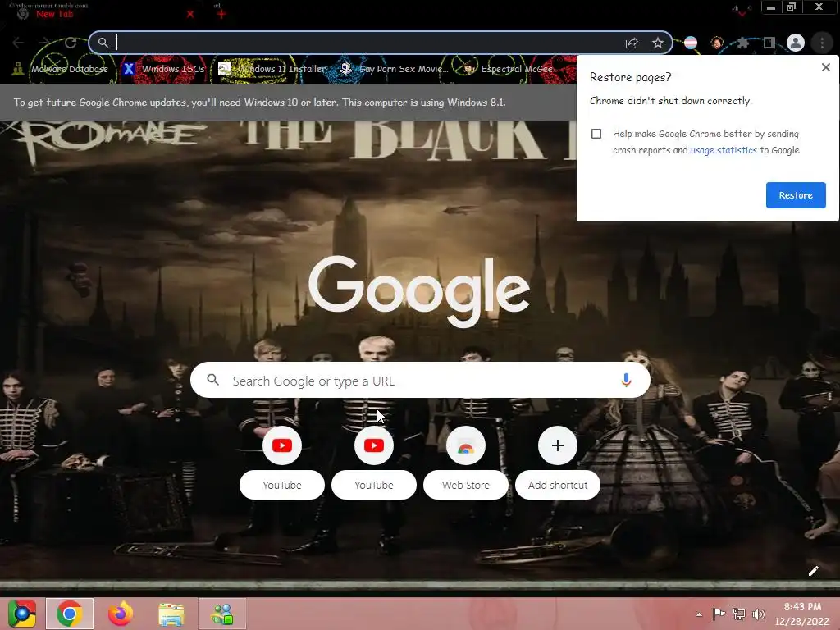The height and width of the screenshot is (630, 840).
Task: Open the Chrome profile avatar
Action: (796, 43)
